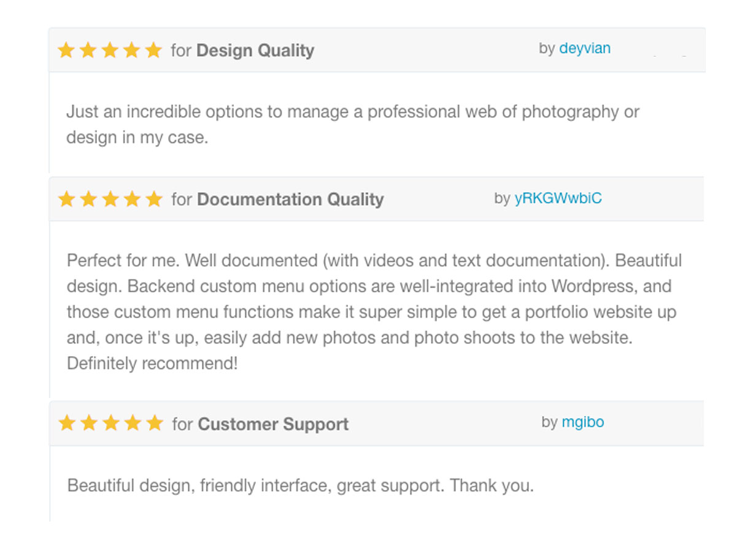Click third star of Documentation Quality rating
The height and width of the screenshot is (554, 756).
point(110,199)
